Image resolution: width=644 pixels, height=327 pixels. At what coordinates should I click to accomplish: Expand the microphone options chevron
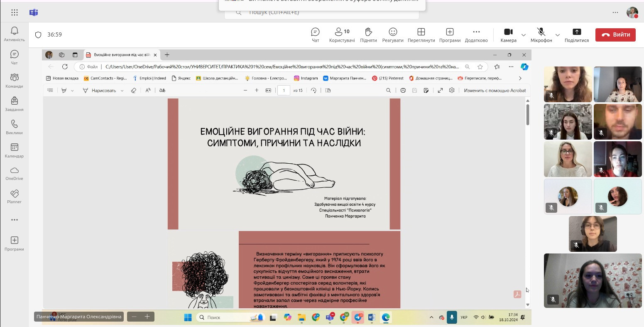click(558, 35)
